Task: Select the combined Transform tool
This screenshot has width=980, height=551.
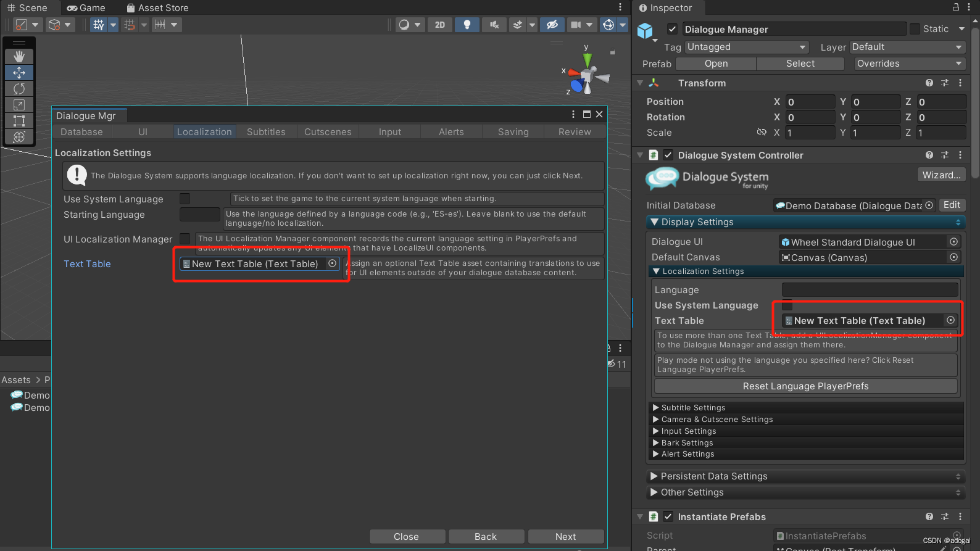Action: pyautogui.click(x=19, y=136)
